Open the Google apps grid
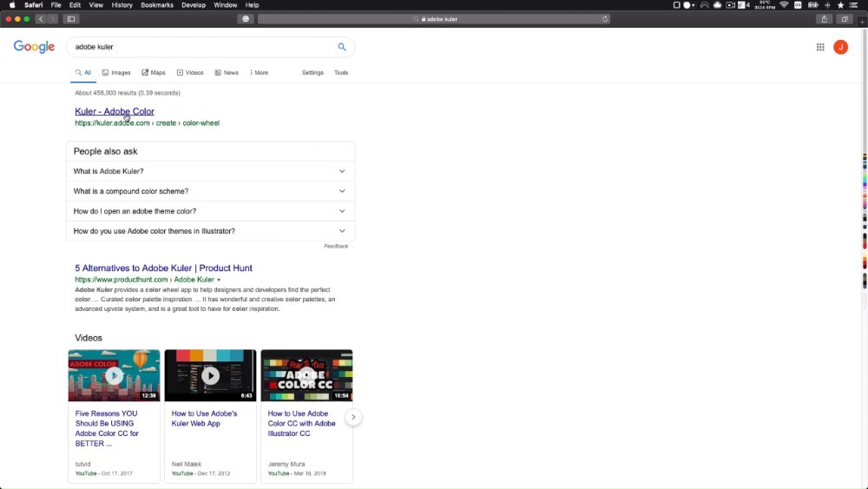Viewport: 868px width, 489px height. coord(820,47)
